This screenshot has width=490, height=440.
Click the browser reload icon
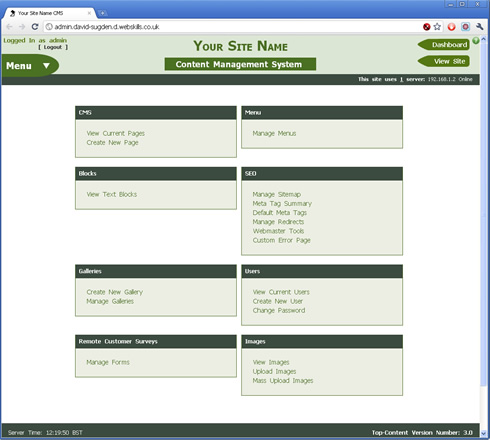pos(35,27)
